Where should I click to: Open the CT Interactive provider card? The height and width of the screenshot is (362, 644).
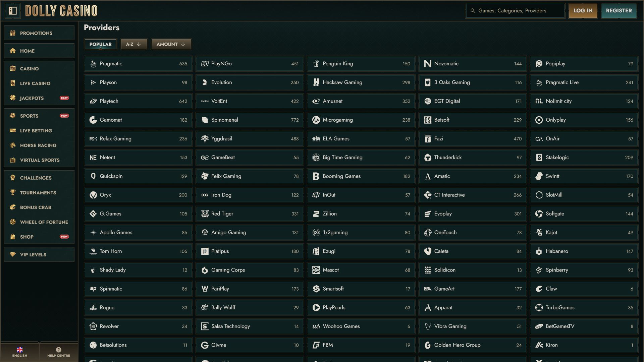tap(473, 195)
